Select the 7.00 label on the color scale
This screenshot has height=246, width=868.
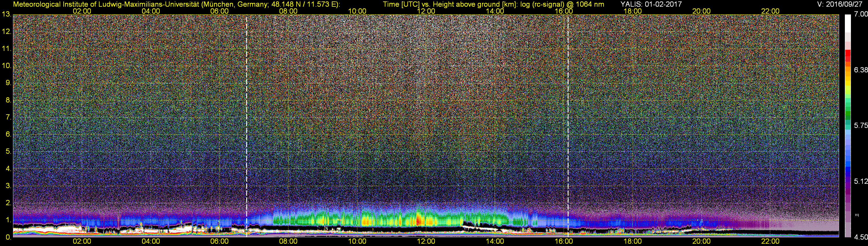[860, 14]
